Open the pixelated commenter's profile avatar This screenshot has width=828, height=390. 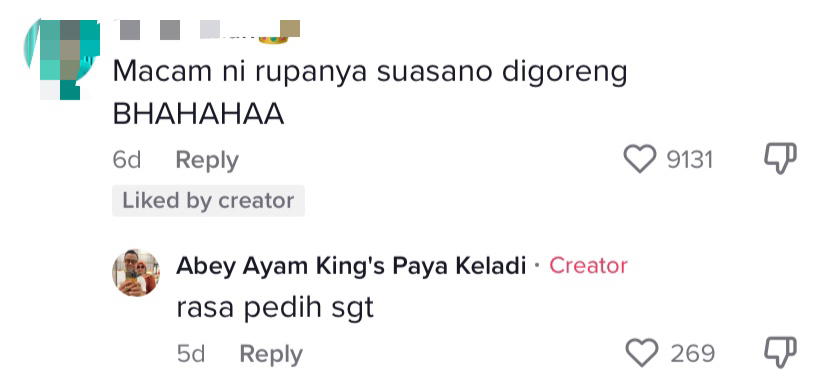click(x=62, y=59)
